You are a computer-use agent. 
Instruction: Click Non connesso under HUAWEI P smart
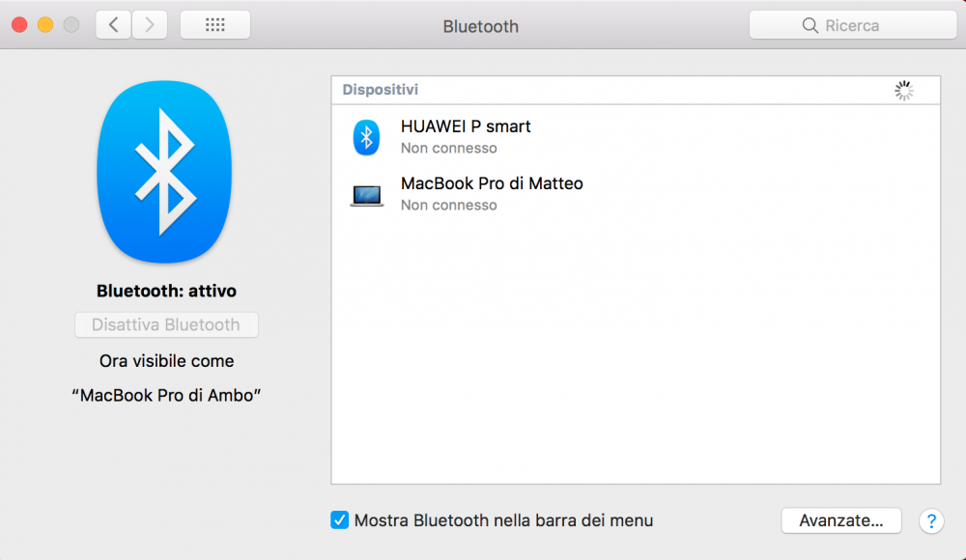pyautogui.click(x=448, y=148)
